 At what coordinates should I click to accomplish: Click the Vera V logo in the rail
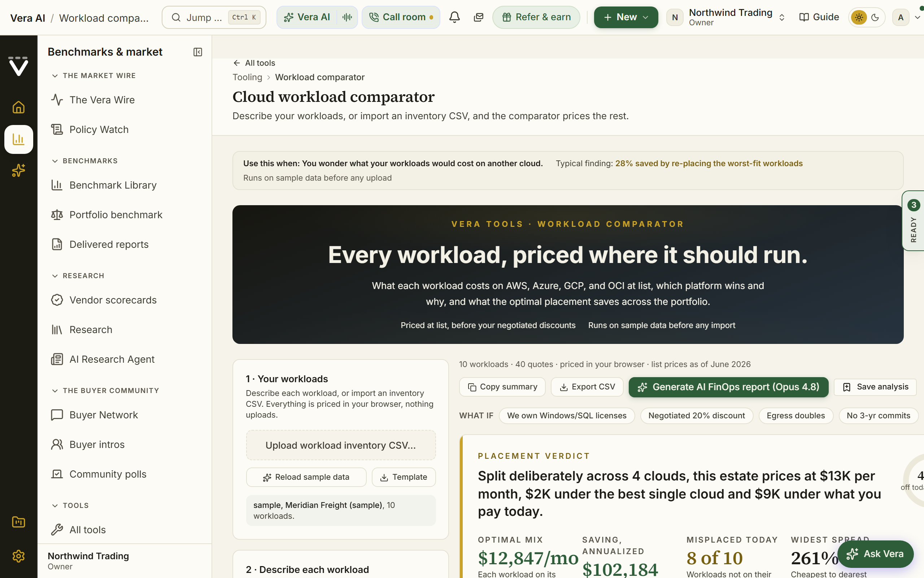18,66
